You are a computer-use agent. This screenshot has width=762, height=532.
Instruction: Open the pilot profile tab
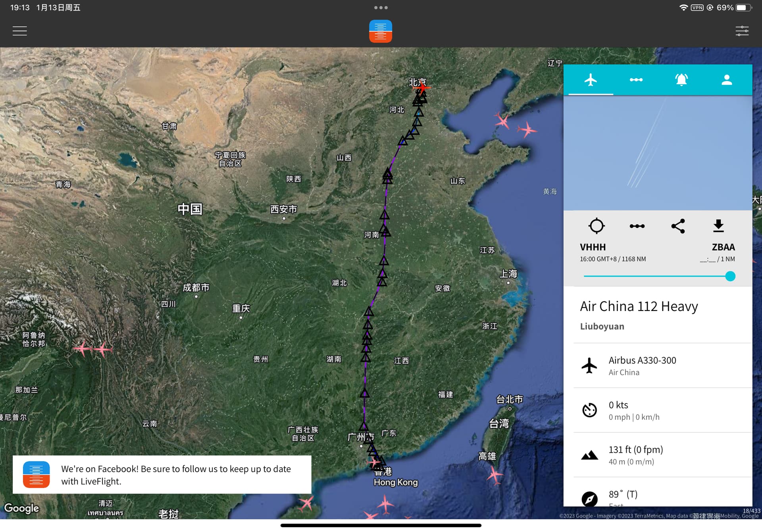coord(726,80)
